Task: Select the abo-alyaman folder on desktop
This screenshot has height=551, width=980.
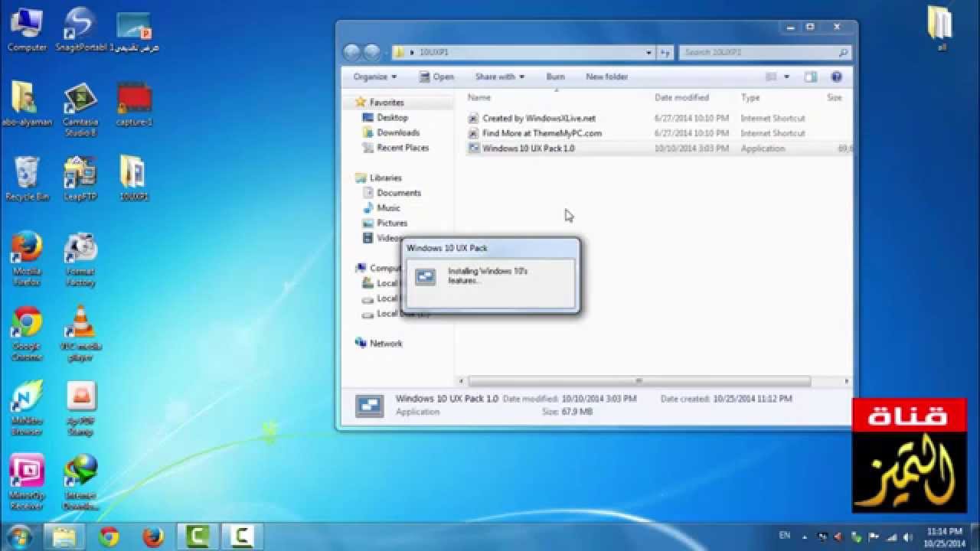Action: [x=26, y=103]
